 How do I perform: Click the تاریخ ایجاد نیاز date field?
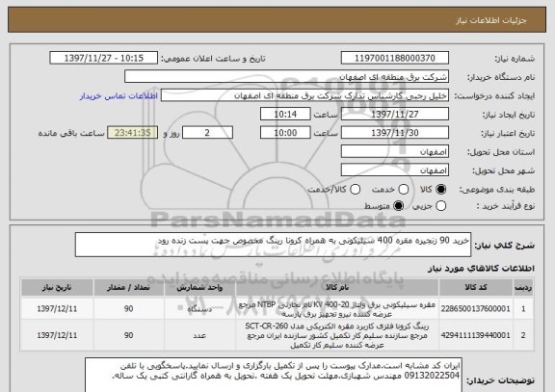point(395,114)
